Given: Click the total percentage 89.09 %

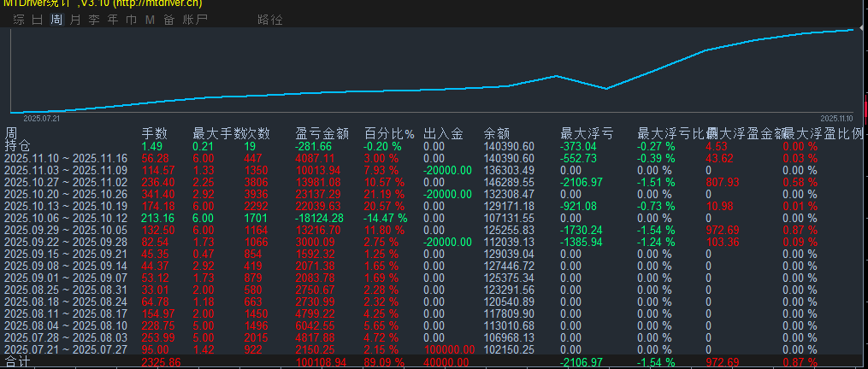Looking at the screenshot, I should pos(384,362).
